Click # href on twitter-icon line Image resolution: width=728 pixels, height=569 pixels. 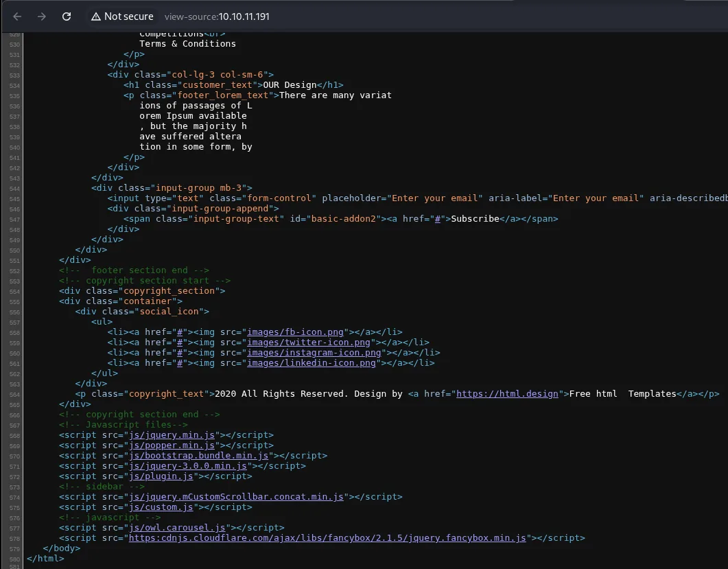pyautogui.click(x=180, y=342)
